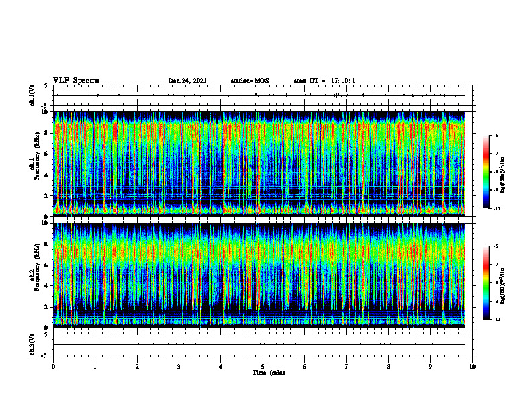Image resolution: width=532 pixels, height=411 pixels.
Task: Click the ch.3 voltage waveform trace
Action: tap(259, 345)
